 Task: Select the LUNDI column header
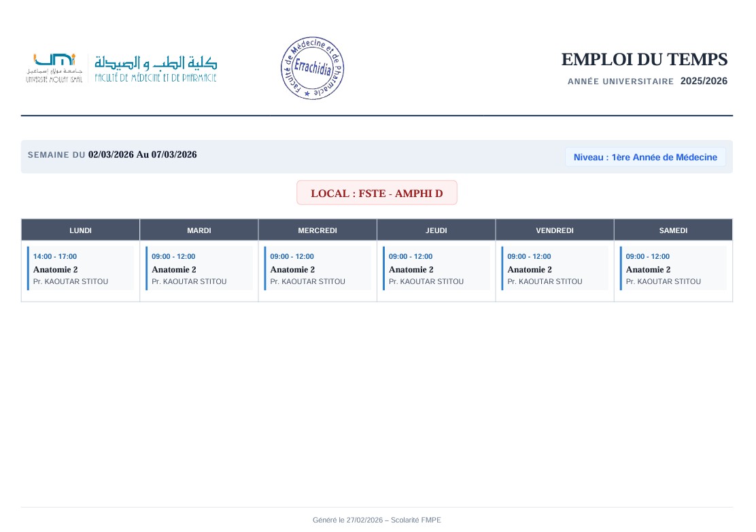(80, 230)
